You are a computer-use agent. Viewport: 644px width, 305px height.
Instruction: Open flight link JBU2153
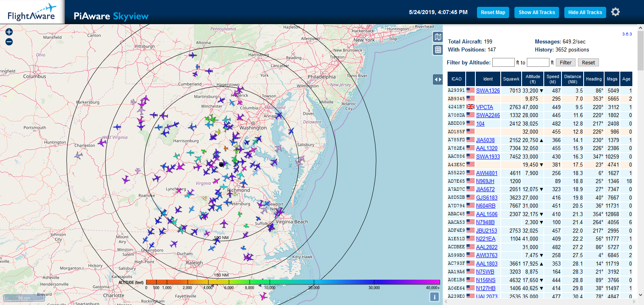pos(487,231)
